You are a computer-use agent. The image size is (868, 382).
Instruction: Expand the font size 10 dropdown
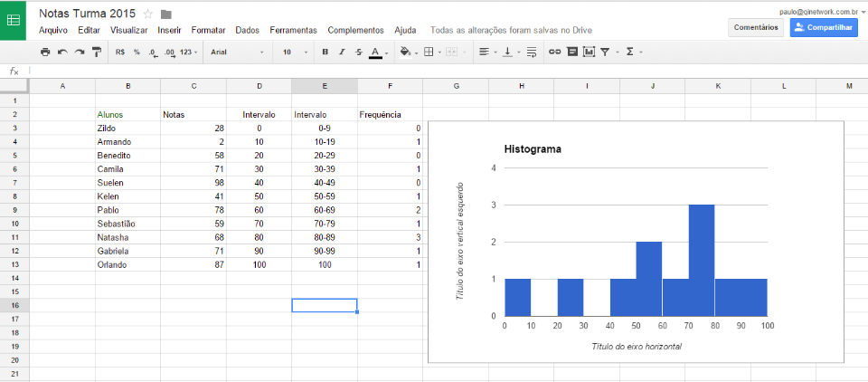click(295, 52)
